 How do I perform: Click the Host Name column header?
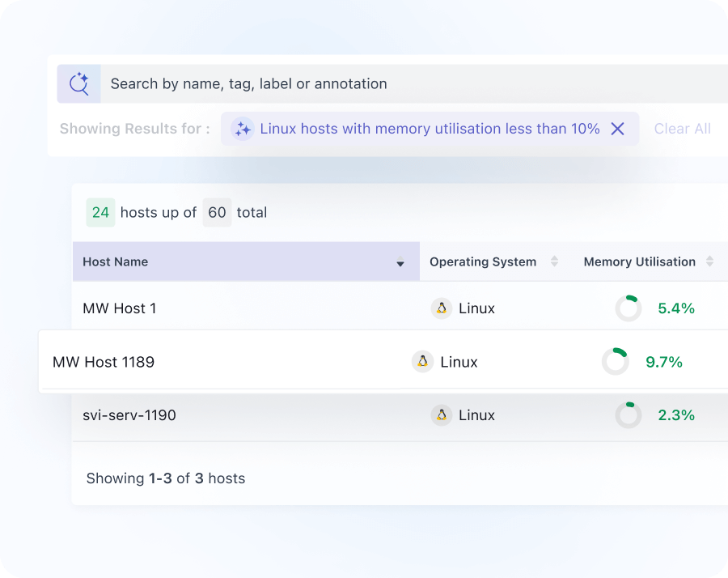coord(246,261)
